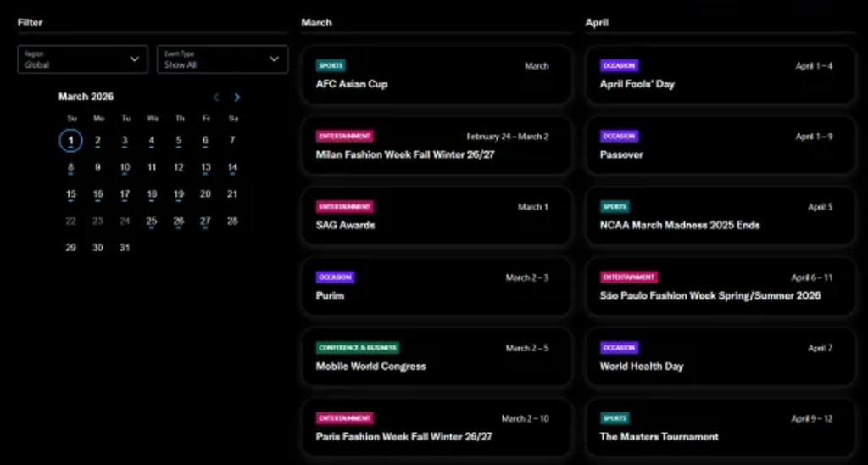868x465 pixels.
Task: Select March 1 on the calendar
Action: click(71, 141)
